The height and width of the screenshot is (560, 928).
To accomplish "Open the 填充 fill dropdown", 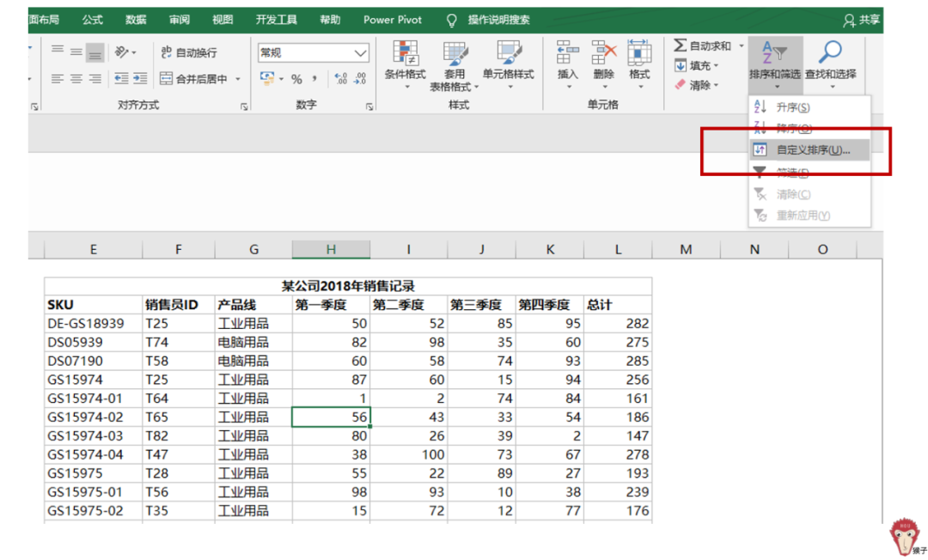I will coord(697,65).
